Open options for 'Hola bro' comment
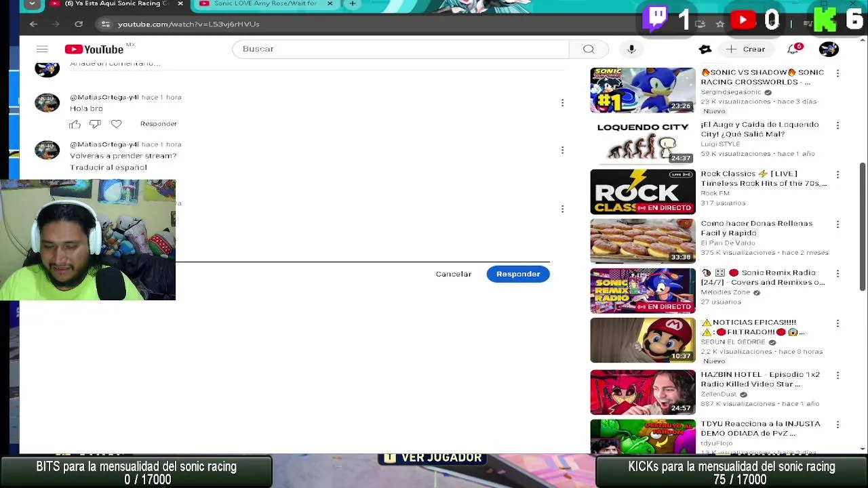Image resolution: width=868 pixels, height=488 pixels. pos(562,102)
